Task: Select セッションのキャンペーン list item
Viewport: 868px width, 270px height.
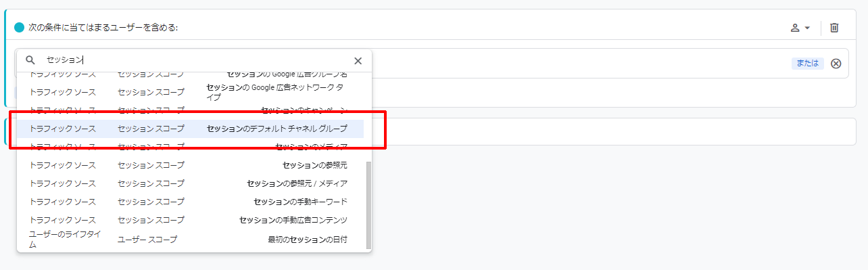Action: [191, 110]
